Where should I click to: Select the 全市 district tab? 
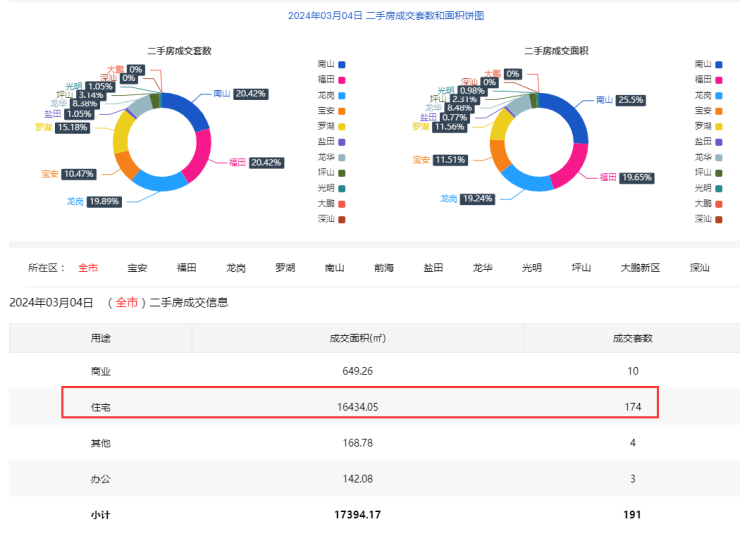point(88,268)
